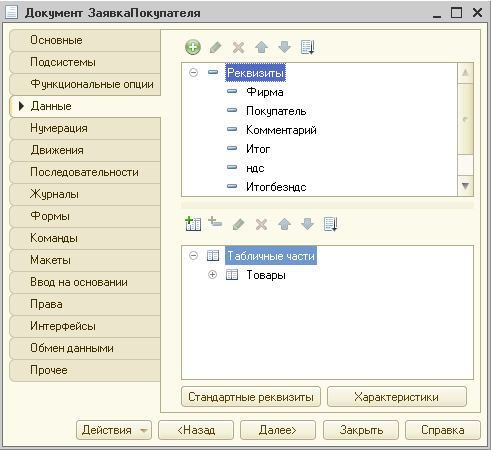The width and height of the screenshot is (491, 450).
Task: Go to the Интерфейсы tab
Action: coord(85,326)
